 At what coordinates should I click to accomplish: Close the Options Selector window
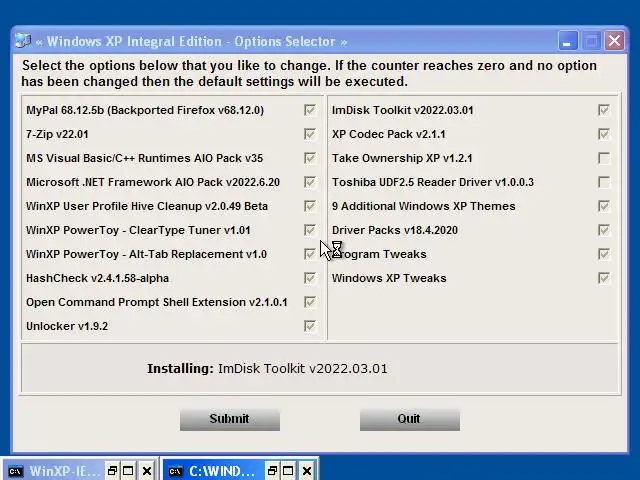click(x=615, y=41)
